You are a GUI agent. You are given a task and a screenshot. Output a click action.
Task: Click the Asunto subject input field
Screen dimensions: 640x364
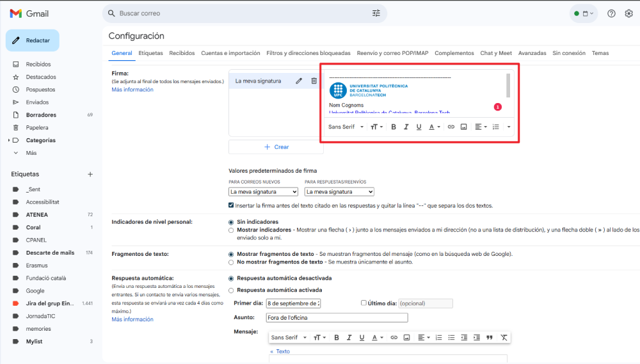coord(337,317)
